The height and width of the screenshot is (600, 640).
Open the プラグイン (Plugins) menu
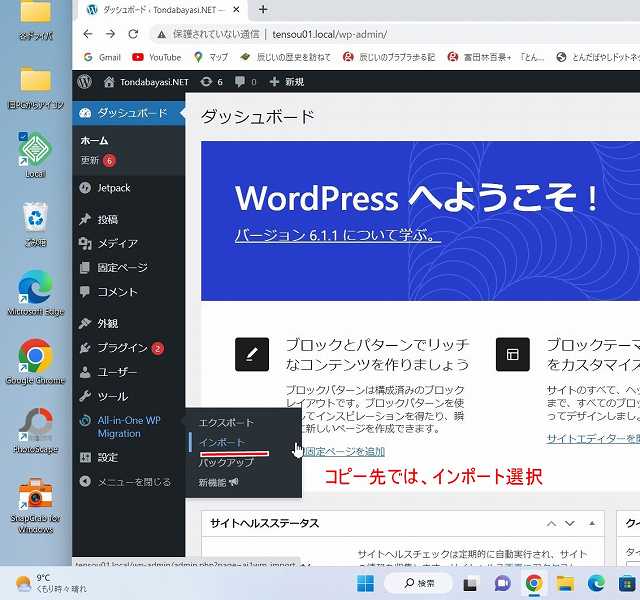(x=122, y=347)
